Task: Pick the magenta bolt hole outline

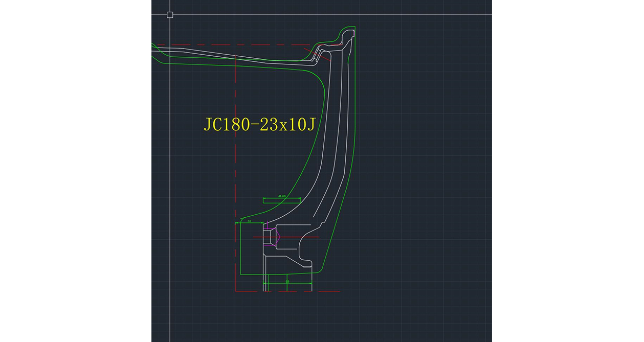Action: click(273, 238)
